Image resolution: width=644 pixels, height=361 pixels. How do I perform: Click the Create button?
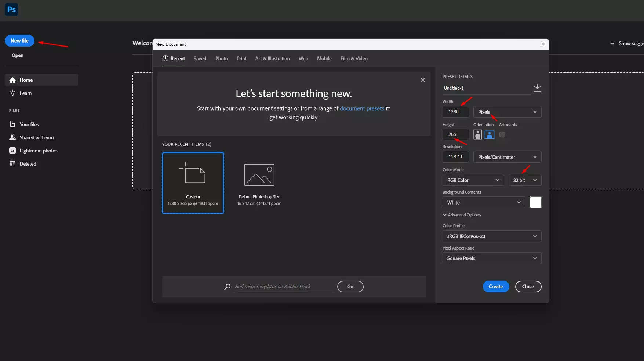click(x=496, y=287)
